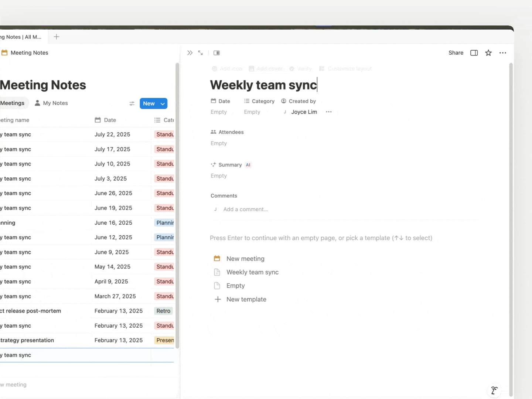
Task: Favorite this page with the star icon
Action: click(x=488, y=53)
